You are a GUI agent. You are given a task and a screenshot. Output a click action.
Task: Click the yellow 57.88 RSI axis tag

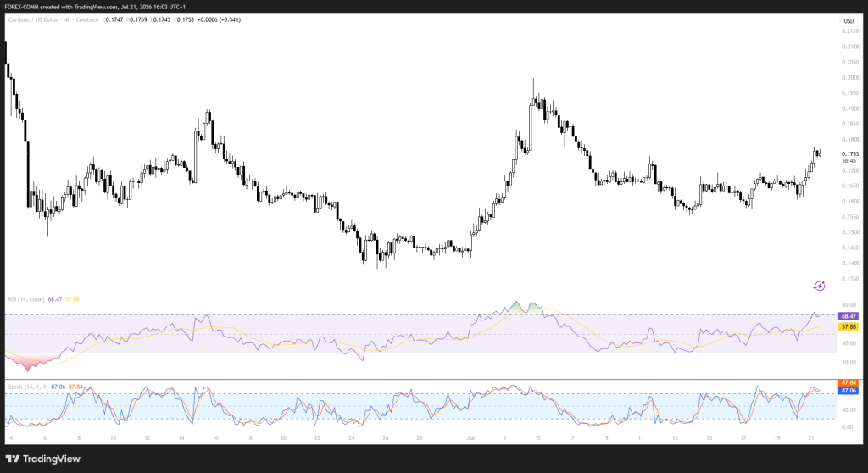(849, 327)
